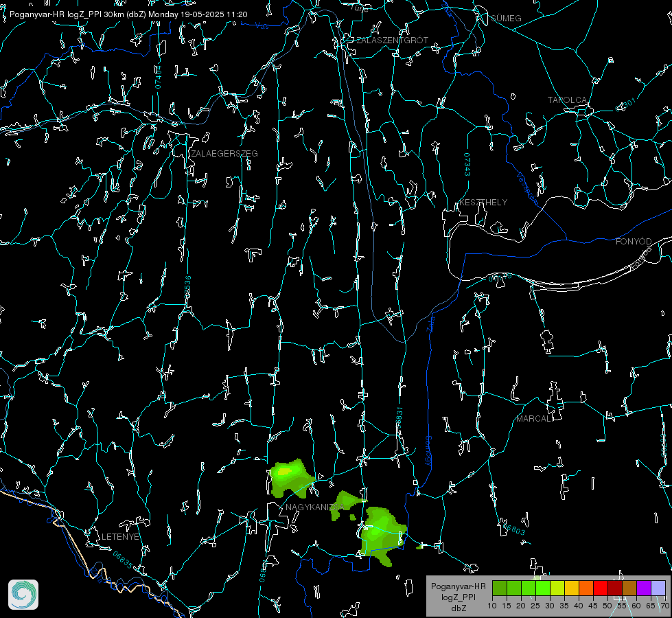
Task: Click the legend scale value 10
Action: pos(492,606)
